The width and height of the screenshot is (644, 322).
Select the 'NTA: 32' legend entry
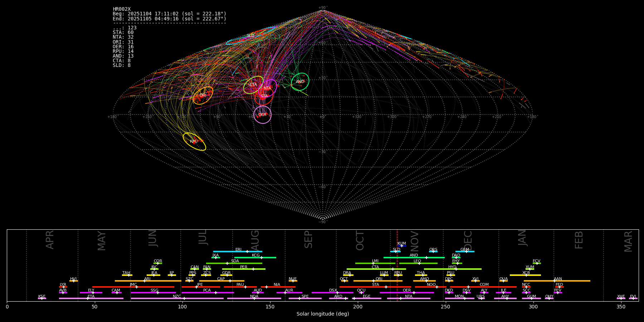pyautogui.click(x=123, y=37)
